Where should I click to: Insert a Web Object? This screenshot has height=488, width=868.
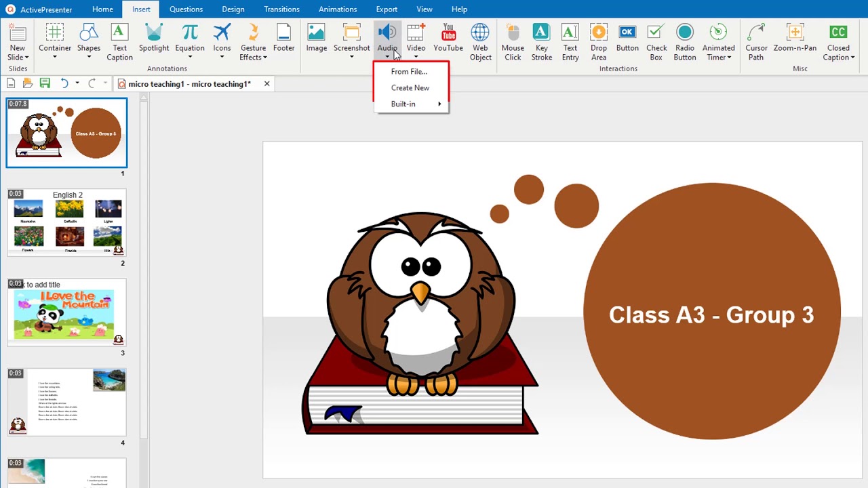(480, 42)
